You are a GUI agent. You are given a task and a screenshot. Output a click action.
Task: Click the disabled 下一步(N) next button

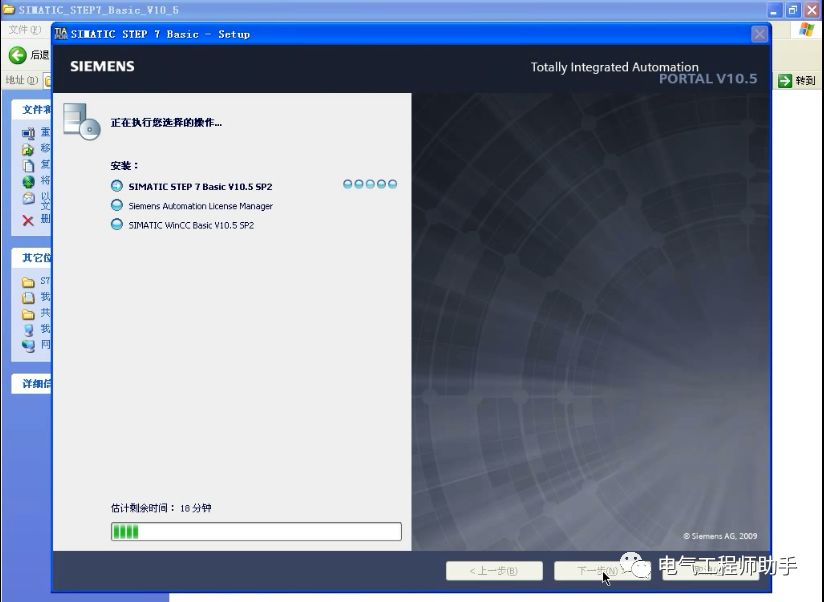click(602, 570)
